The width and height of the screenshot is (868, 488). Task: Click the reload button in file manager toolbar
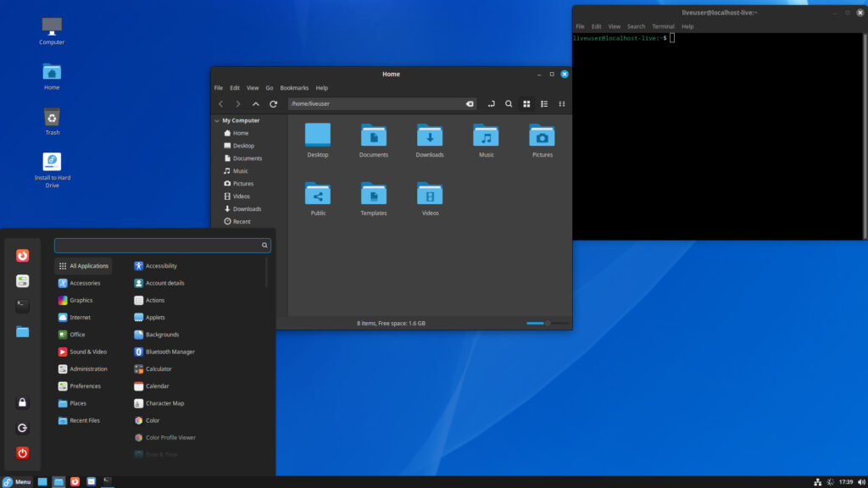(273, 103)
